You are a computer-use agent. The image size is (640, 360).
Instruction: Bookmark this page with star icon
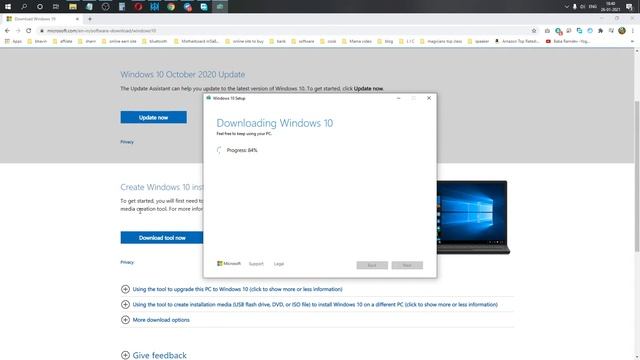click(x=534, y=31)
